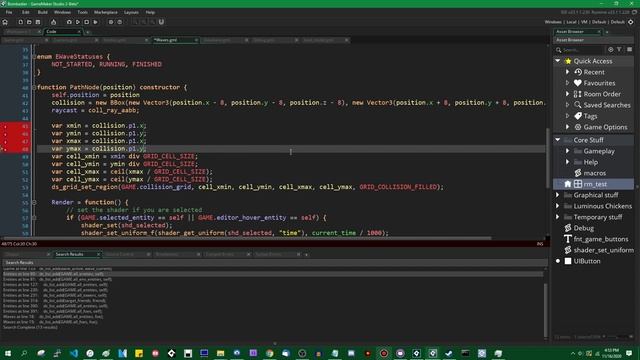Expand the Graphical stuff folder
The height and width of the screenshot is (360, 640).
click(x=558, y=195)
